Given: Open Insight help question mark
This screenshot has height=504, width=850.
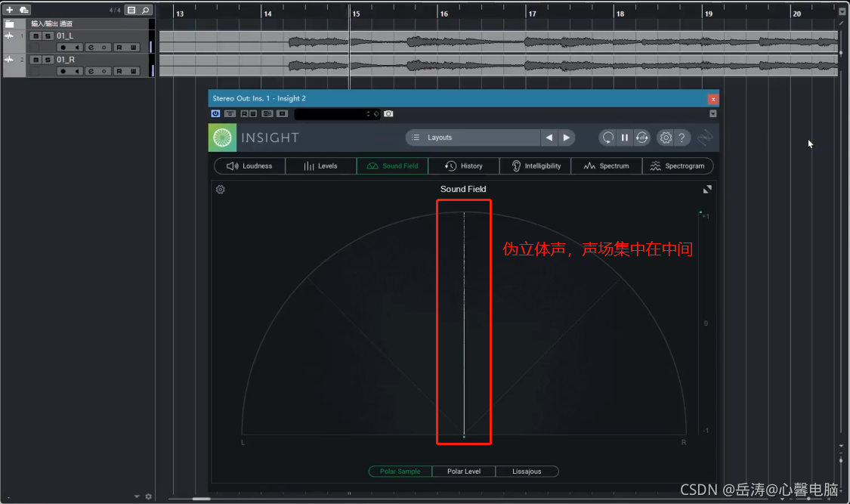Looking at the screenshot, I should point(682,138).
